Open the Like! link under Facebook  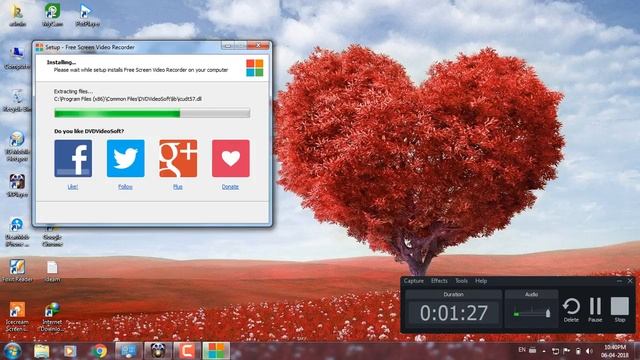(73, 187)
